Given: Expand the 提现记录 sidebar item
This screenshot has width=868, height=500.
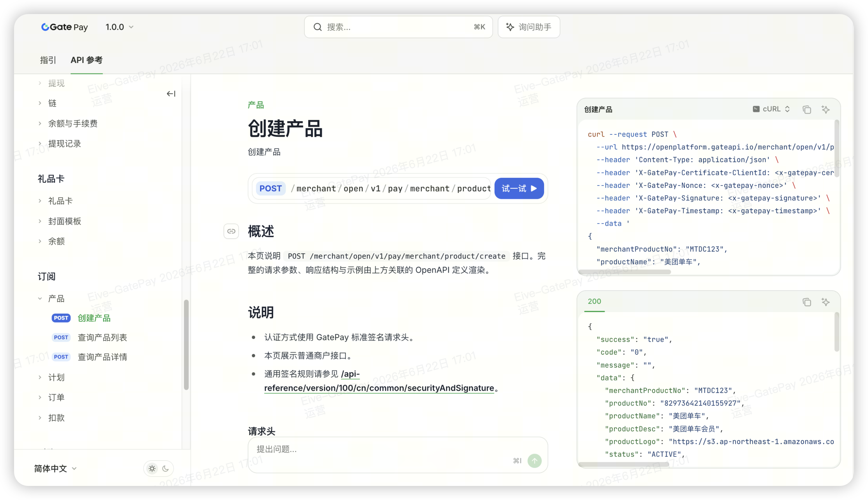Looking at the screenshot, I should [64, 144].
